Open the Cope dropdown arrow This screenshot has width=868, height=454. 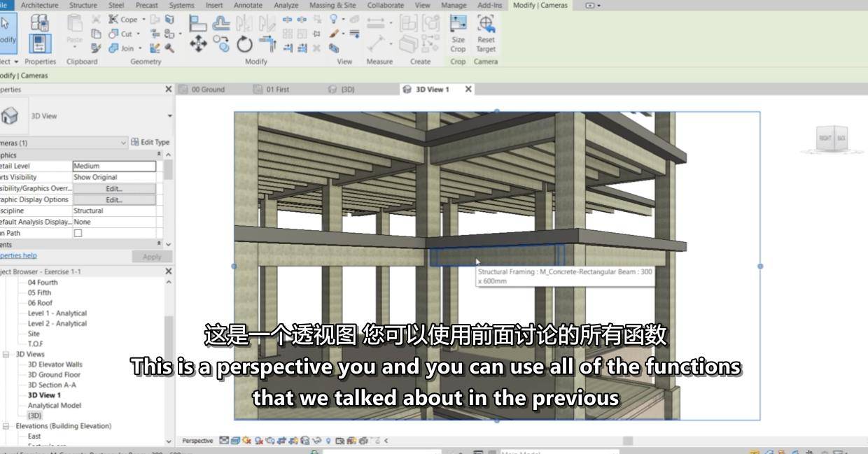pos(144,20)
